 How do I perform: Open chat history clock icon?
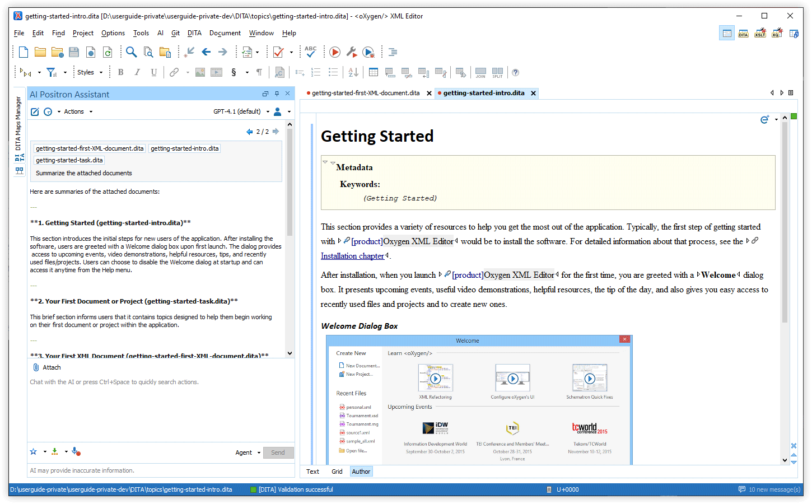point(48,111)
